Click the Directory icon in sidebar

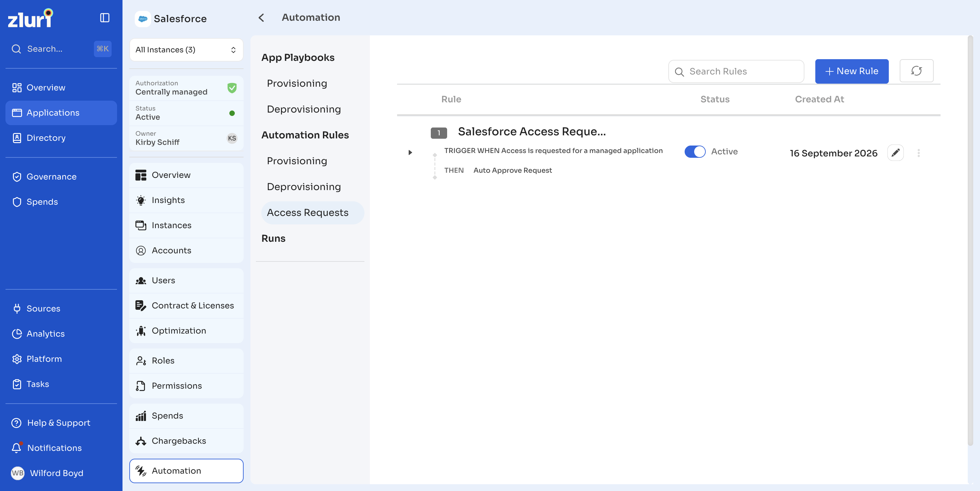17,138
